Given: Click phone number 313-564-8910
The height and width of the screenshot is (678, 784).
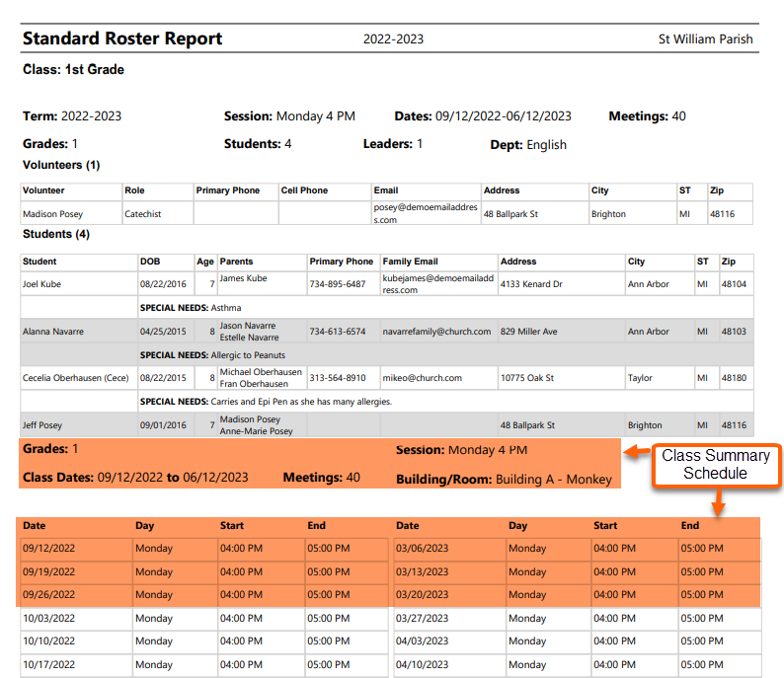Looking at the screenshot, I should tap(338, 378).
